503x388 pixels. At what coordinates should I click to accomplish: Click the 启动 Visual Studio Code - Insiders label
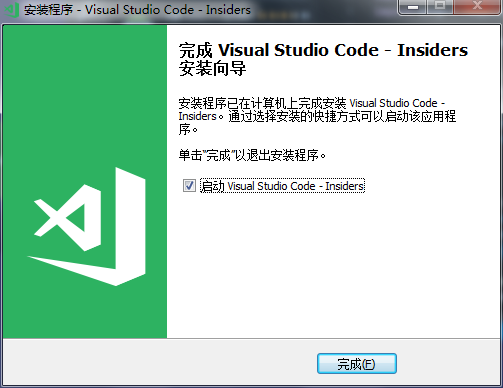[x=282, y=186]
